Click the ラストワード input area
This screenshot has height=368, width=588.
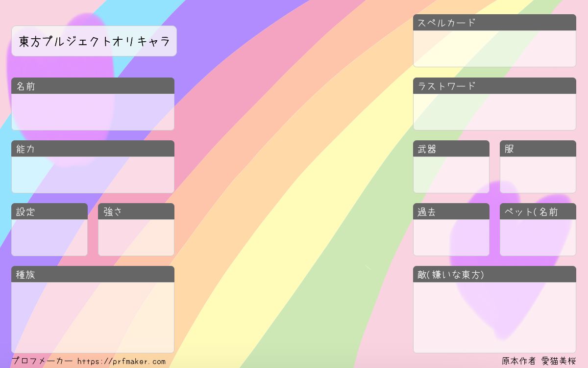[494, 112]
